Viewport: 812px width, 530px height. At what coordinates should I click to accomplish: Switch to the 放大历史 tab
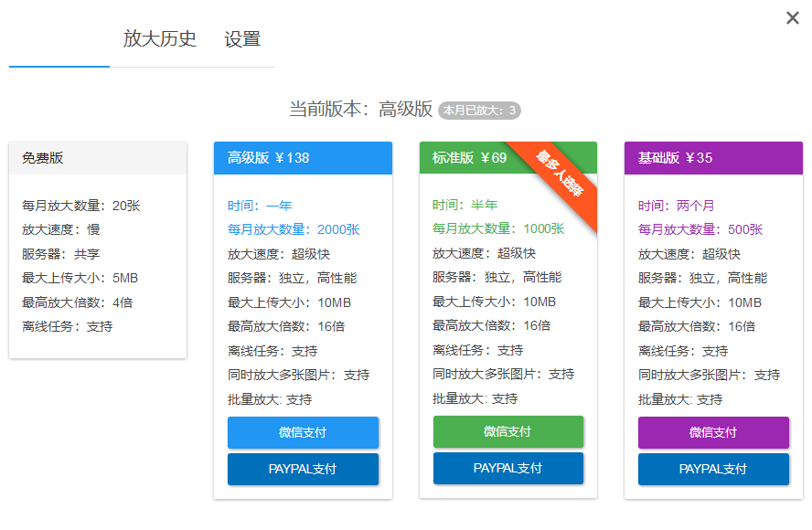tap(160, 39)
